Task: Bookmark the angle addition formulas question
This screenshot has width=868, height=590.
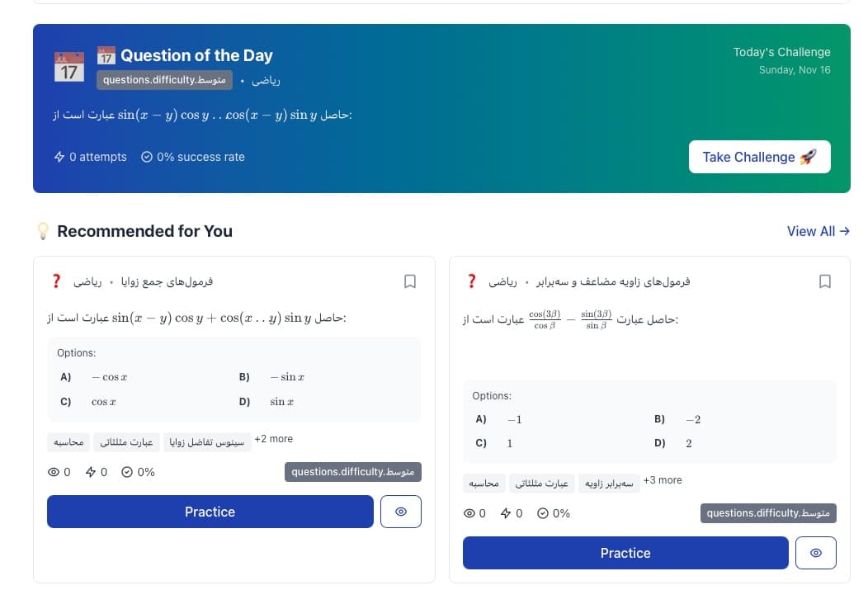Action: click(409, 281)
